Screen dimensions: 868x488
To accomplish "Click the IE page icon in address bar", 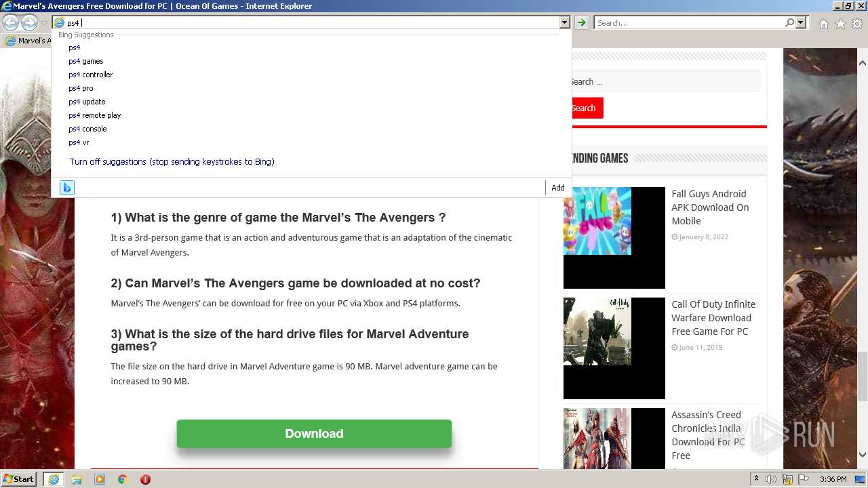I will click(60, 22).
